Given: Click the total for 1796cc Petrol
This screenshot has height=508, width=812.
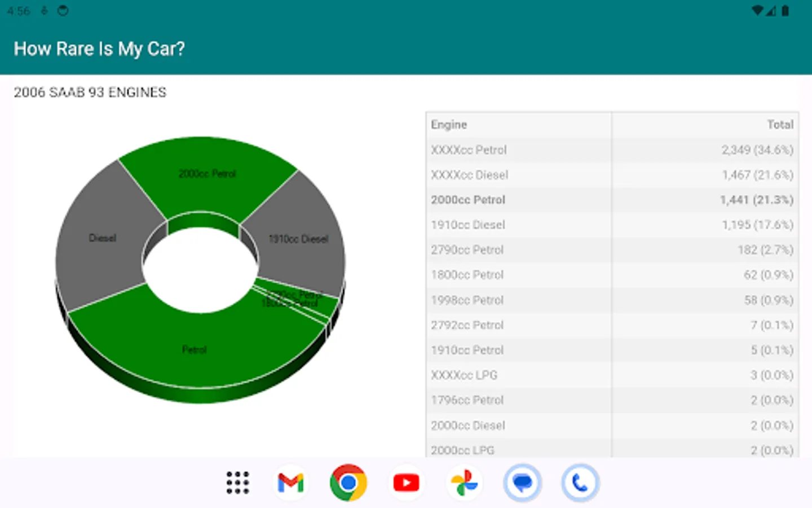Looking at the screenshot, I should click(x=772, y=400).
